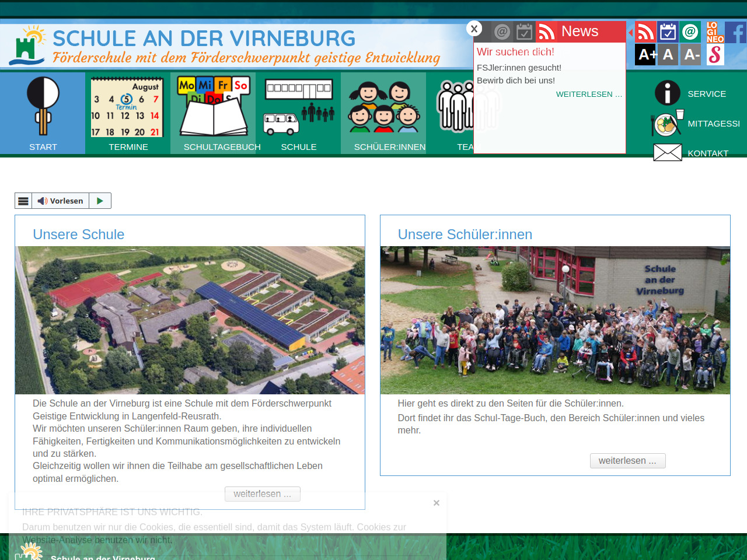Click weiterlesen under Unsere Schüler:innen
The image size is (747, 560).
(x=627, y=461)
